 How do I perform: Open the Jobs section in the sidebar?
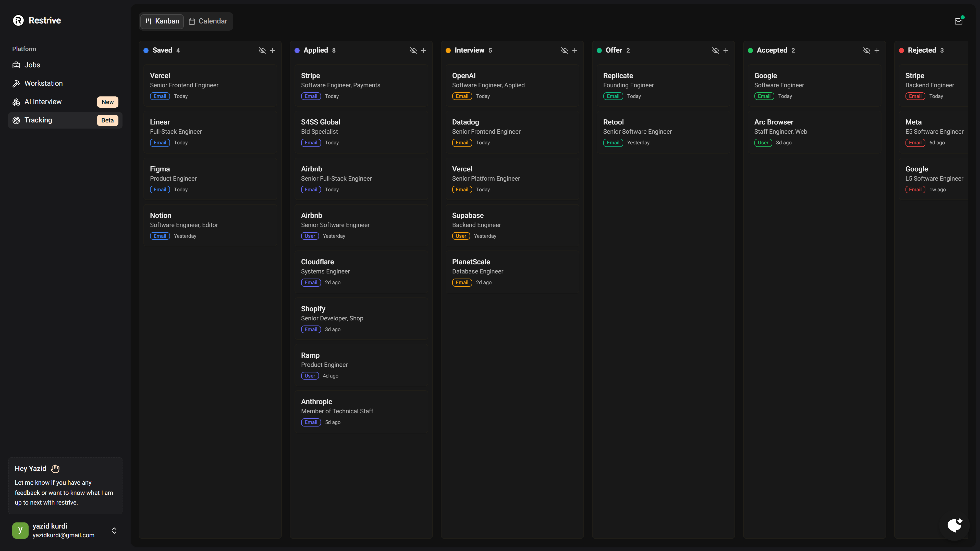click(x=32, y=65)
